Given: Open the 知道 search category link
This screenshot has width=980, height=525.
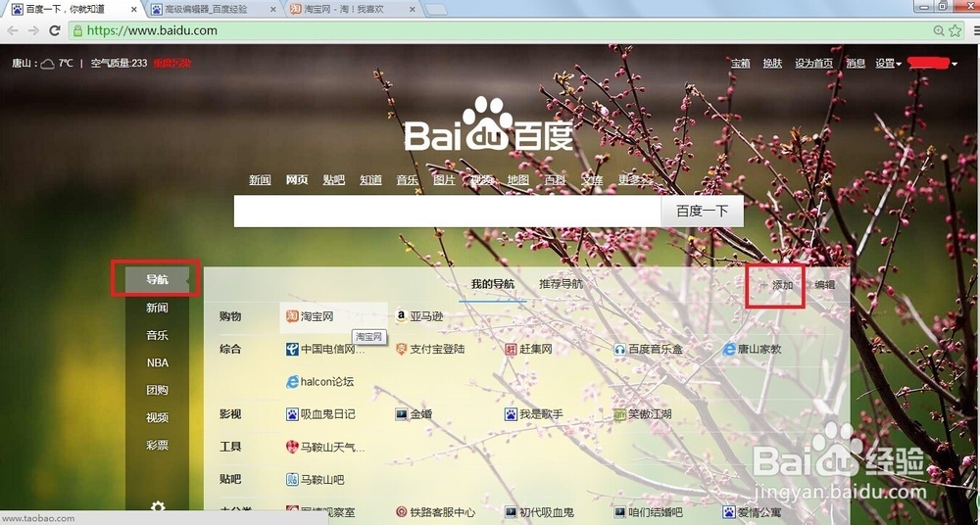Looking at the screenshot, I should (370, 180).
